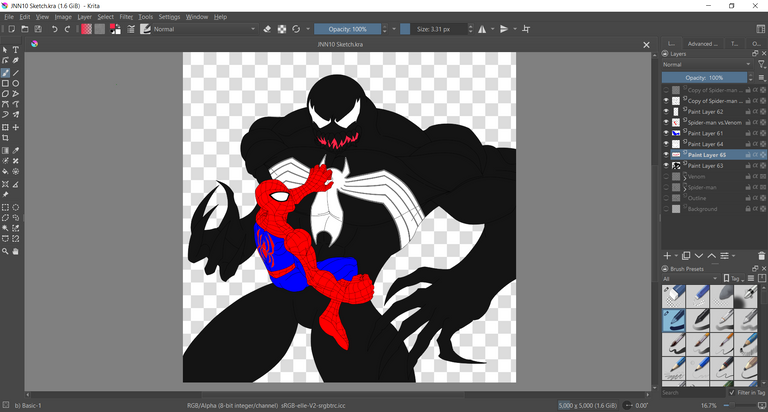Click Reload Original Preset icon
The width and height of the screenshot is (768, 412).
(x=296, y=29)
